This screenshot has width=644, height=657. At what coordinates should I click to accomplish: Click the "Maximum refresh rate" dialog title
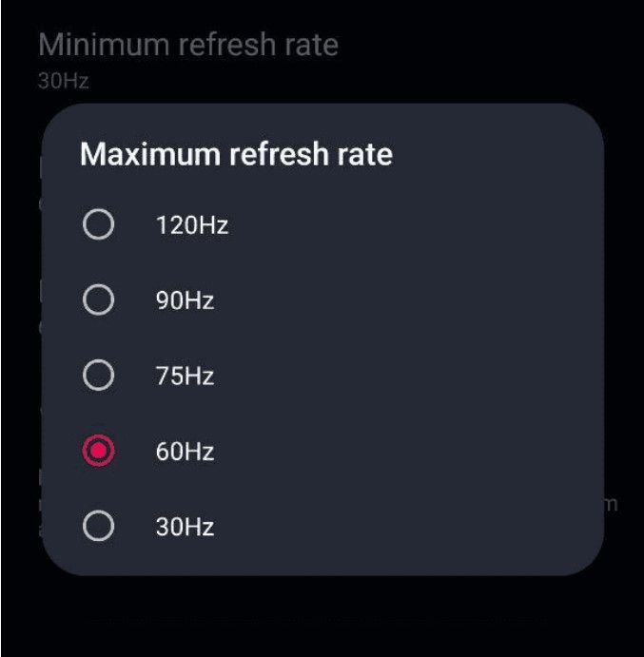[236, 154]
